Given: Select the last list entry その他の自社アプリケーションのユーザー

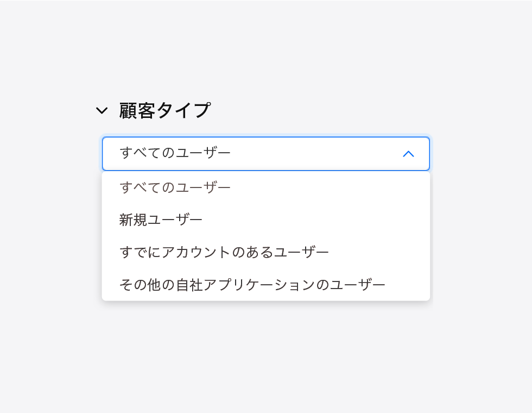Looking at the screenshot, I should [252, 285].
